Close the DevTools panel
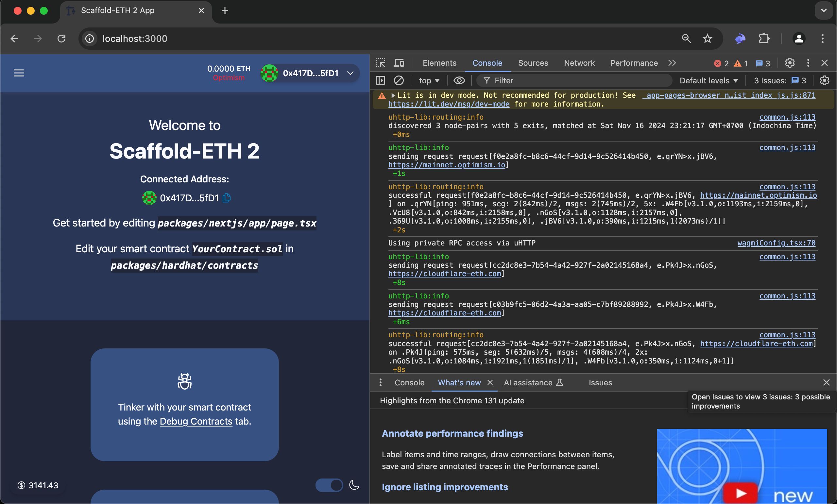The width and height of the screenshot is (837, 504). (825, 63)
